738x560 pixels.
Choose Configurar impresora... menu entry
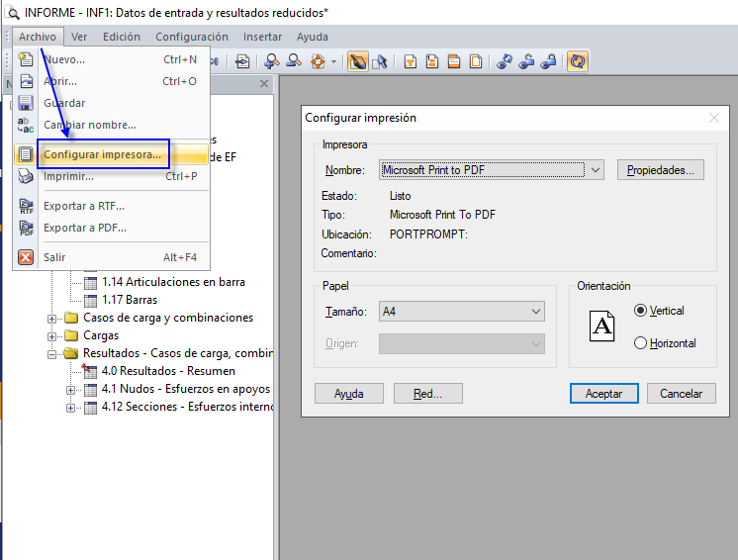point(111,154)
